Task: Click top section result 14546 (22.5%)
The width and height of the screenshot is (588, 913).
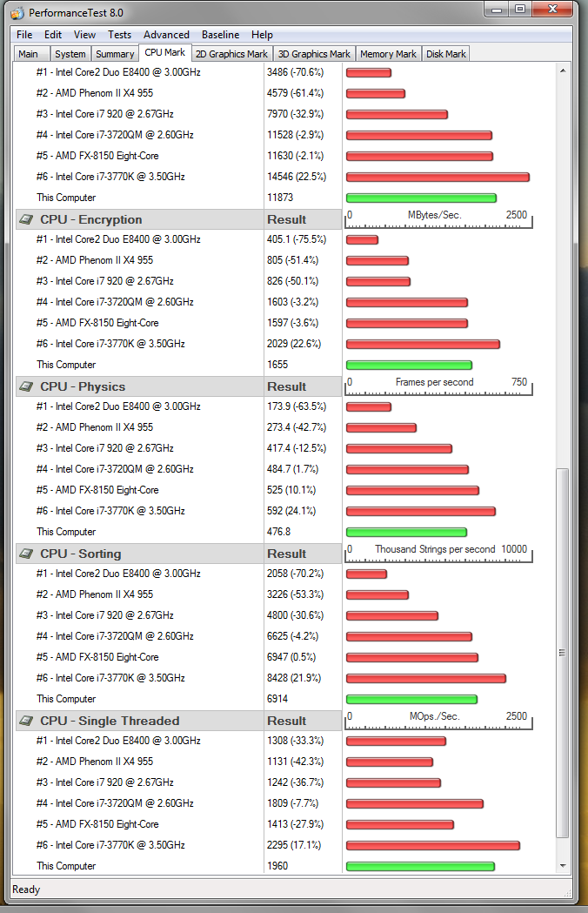Action: tap(297, 177)
